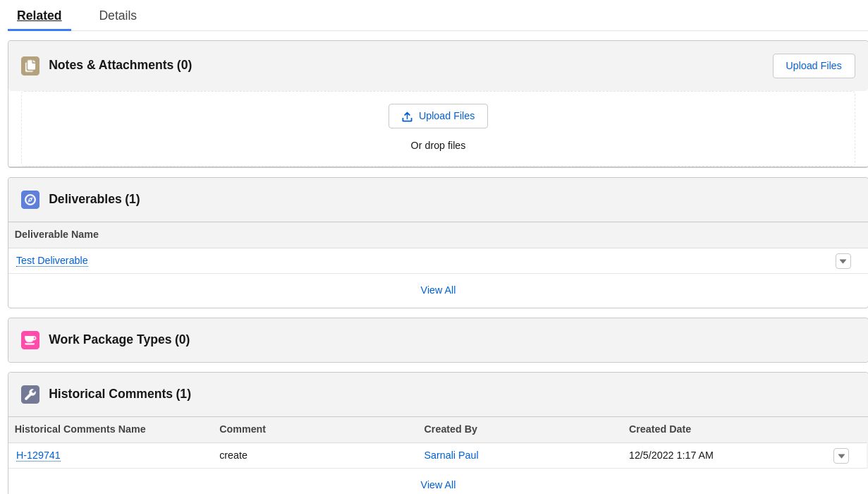This screenshot has height=494, width=868.
Task: Click the Notes & Attachments section icon
Action: pyautogui.click(x=30, y=65)
